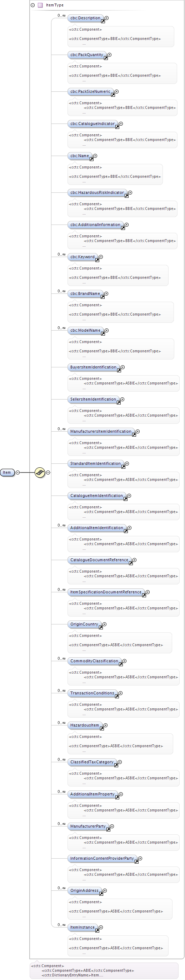Expand the BuyersItemIdentification element
185x980 pixels.
tap(122, 367)
